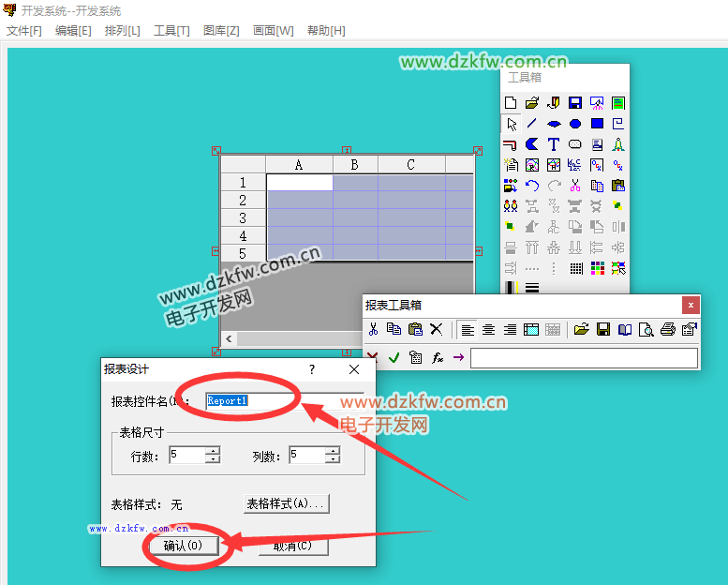
Task: Click the fx function icon
Action: [x=438, y=357]
